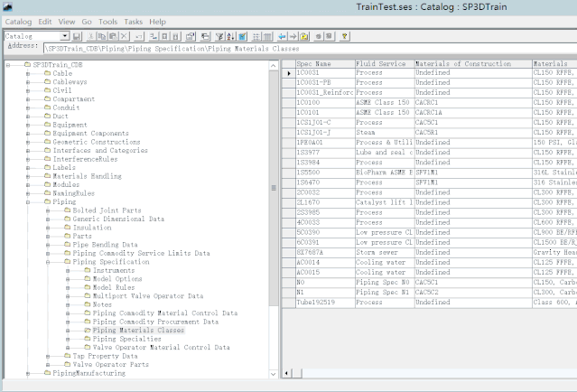Select the Piping Specialties folder
This screenshot has width=577, height=392.
(x=126, y=339)
